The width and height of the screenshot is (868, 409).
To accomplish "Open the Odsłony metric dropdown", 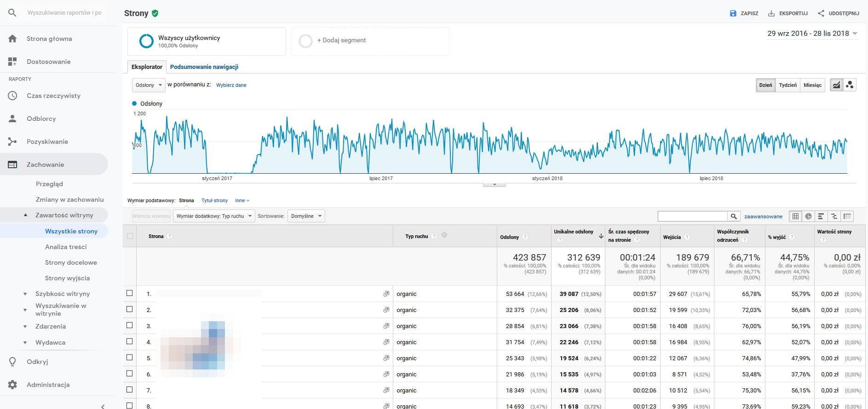I will click(149, 85).
